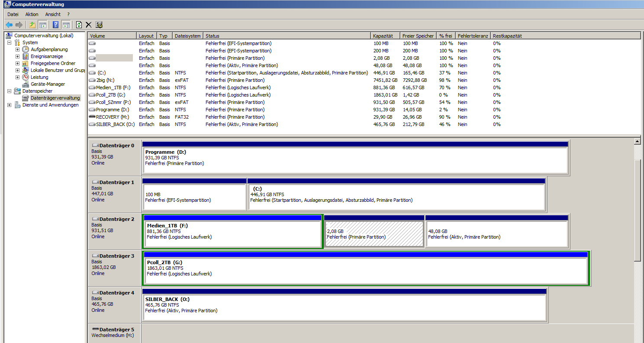Click the green Refresh icon in toolbar
The height and width of the screenshot is (343, 644).
tap(79, 25)
